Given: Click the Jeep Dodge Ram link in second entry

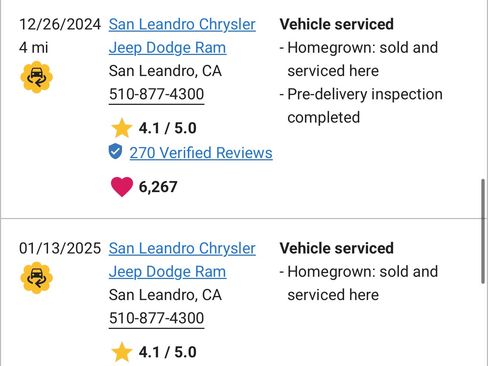Looking at the screenshot, I should (167, 272).
